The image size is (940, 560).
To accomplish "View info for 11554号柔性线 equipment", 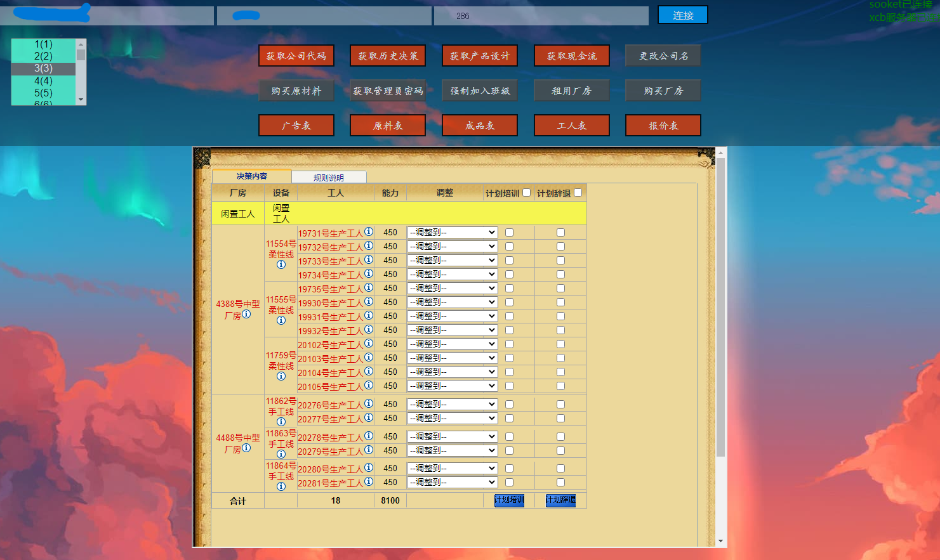I will (281, 264).
